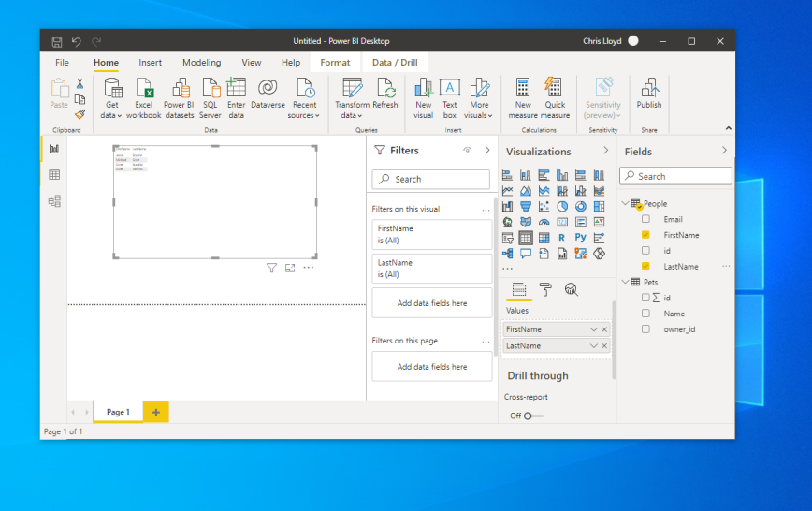Insert a Text box
The height and width of the screenshot is (511, 812).
click(x=449, y=98)
